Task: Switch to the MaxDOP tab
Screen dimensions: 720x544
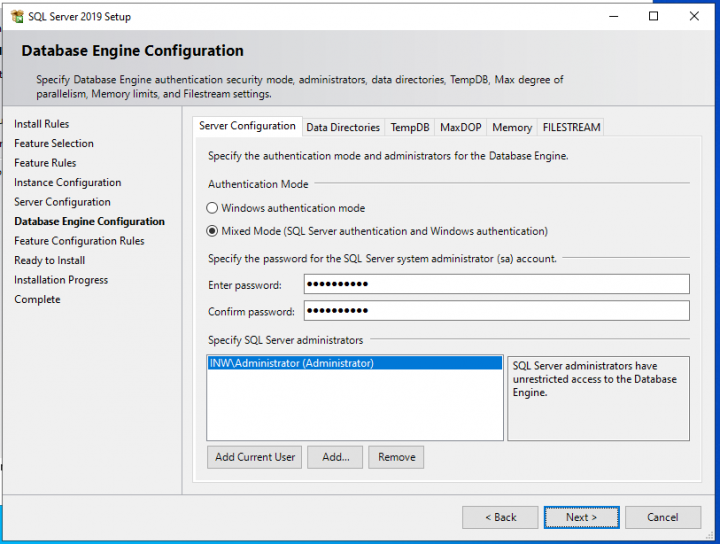Action: point(461,127)
